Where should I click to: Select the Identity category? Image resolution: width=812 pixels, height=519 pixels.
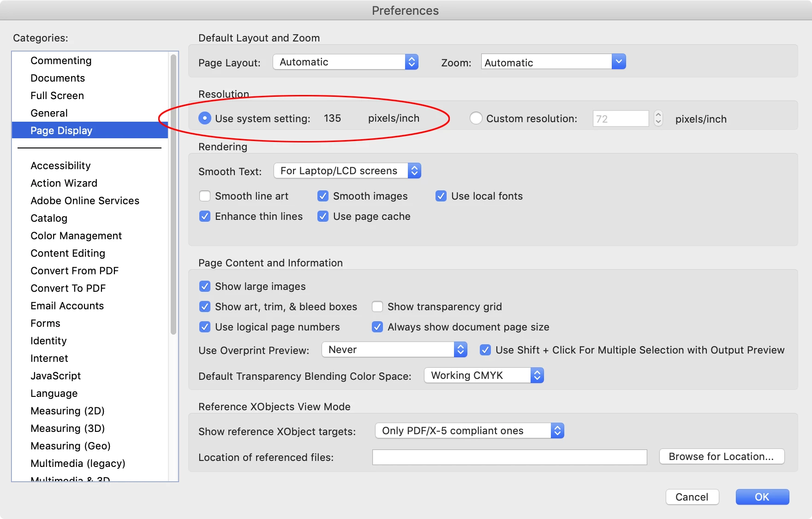pyautogui.click(x=90, y=341)
